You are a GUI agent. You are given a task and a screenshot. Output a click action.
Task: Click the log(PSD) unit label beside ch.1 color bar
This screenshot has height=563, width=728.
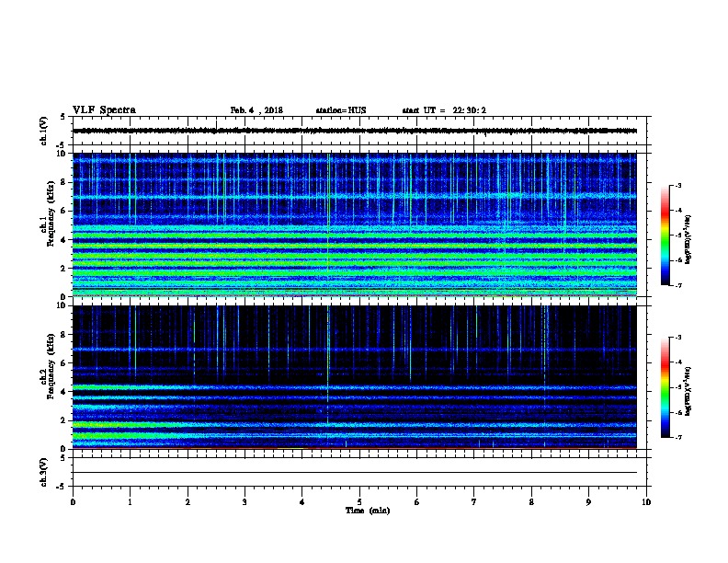pos(688,239)
